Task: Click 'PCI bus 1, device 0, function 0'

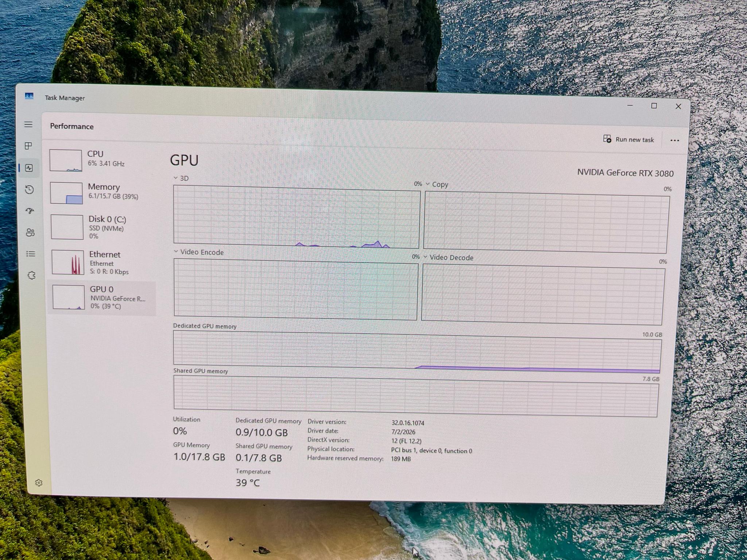Action: [431, 451]
